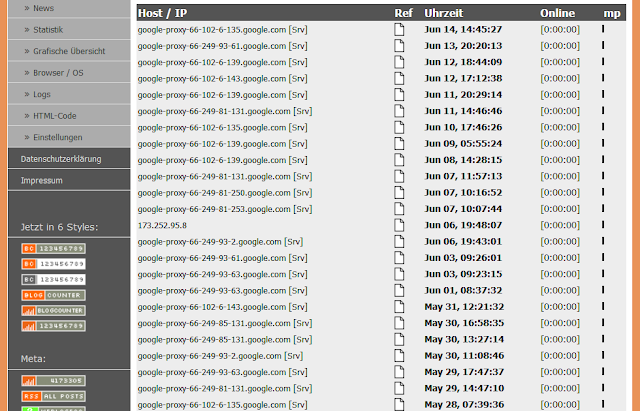
Task: Select the gray BC 123456789 counter style badge
Action: (53, 280)
